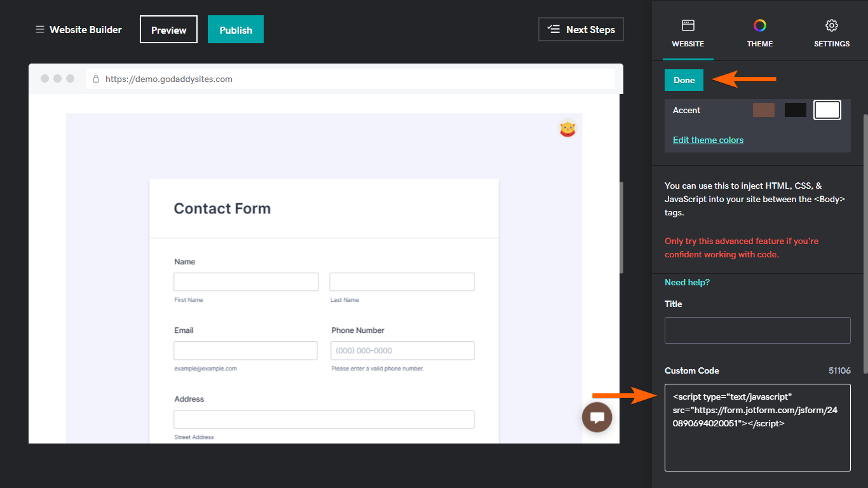Viewport: 868px width, 488px height.
Task: Click the Street Address field
Action: pyautogui.click(x=324, y=419)
